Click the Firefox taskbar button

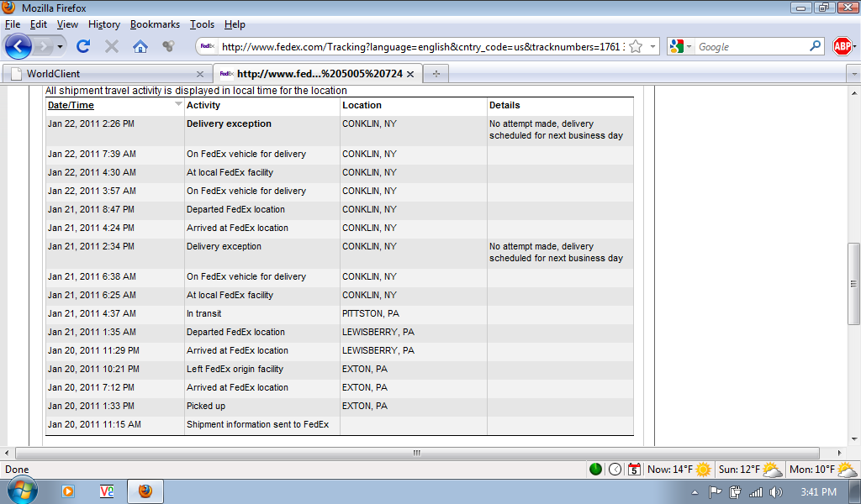click(145, 491)
